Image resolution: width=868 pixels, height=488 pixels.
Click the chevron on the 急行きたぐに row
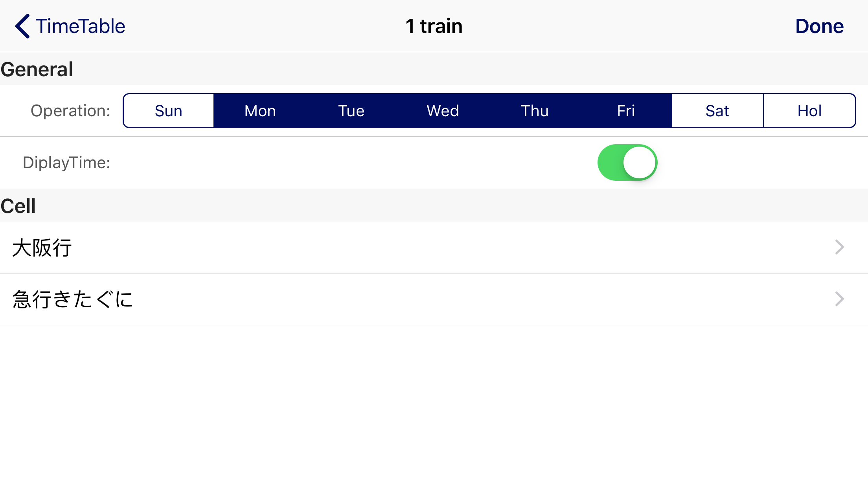839,299
